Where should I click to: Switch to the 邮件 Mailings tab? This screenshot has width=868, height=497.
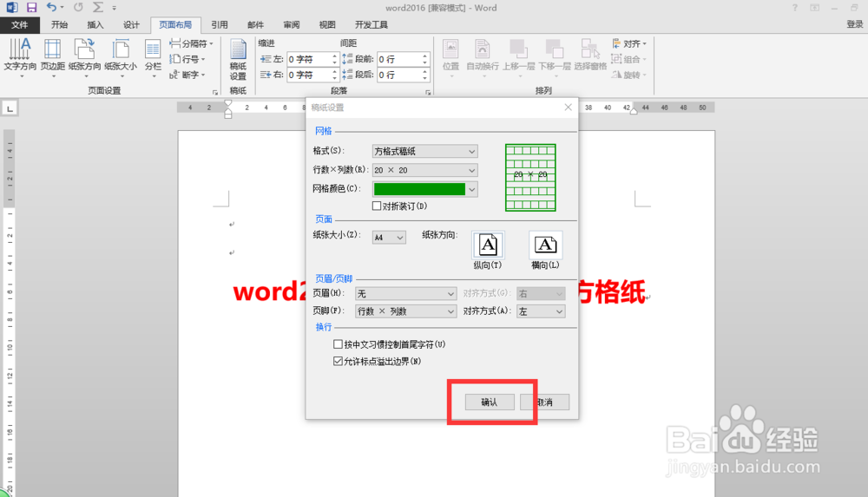(255, 25)
